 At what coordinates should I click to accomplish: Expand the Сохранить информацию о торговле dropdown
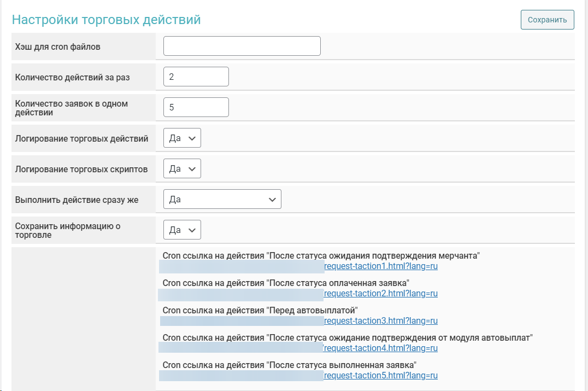[x=182, y=230]
